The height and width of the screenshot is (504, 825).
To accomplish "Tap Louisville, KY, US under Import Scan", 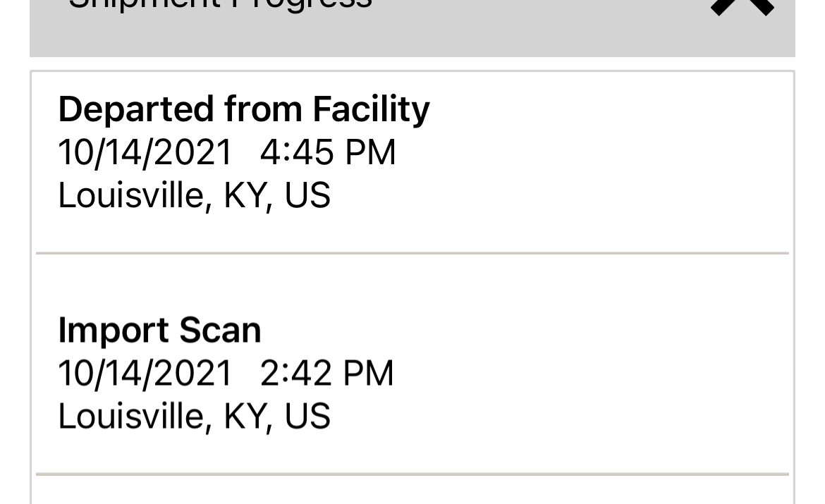I will pos(194,416).
